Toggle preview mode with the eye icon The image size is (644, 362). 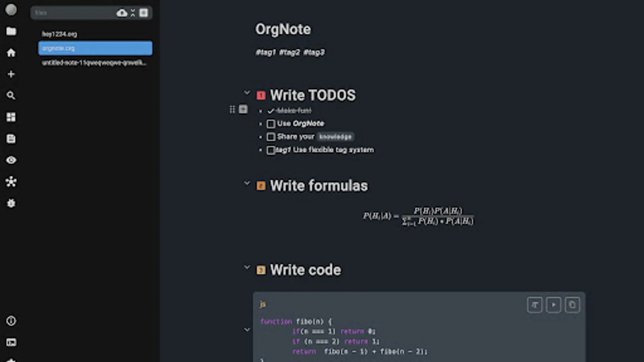(x=11, y=160)
